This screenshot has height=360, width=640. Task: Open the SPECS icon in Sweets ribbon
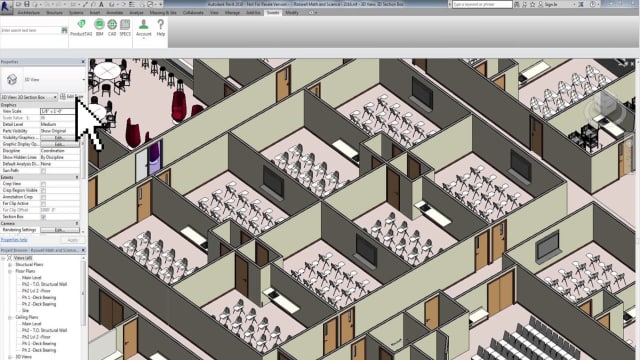click(x=125, y=28)
